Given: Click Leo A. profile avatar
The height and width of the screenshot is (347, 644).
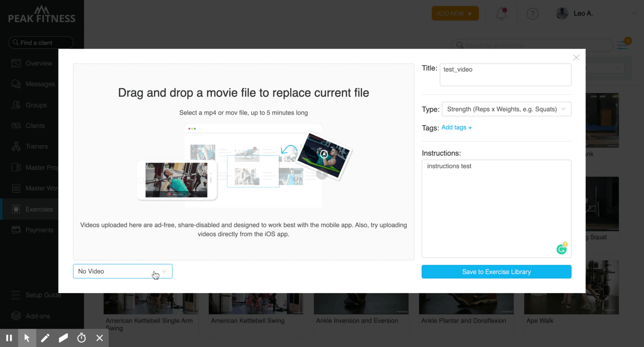Looking at the screenshot, I should pyautogui.click(x=562, y=13).
